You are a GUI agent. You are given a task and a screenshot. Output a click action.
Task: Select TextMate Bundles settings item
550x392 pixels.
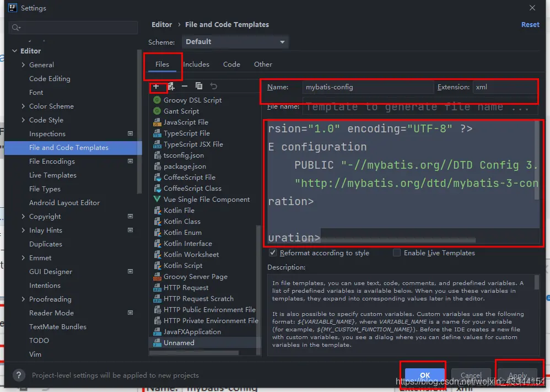click(x=57, y=326)
